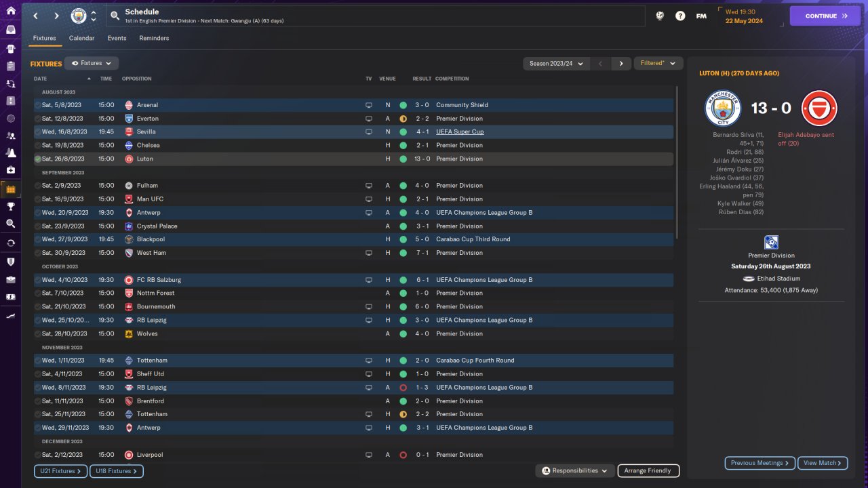
Task: Tick the Sat 2/9/2023 Fulham row selector
Action: [x=38, y=186]
